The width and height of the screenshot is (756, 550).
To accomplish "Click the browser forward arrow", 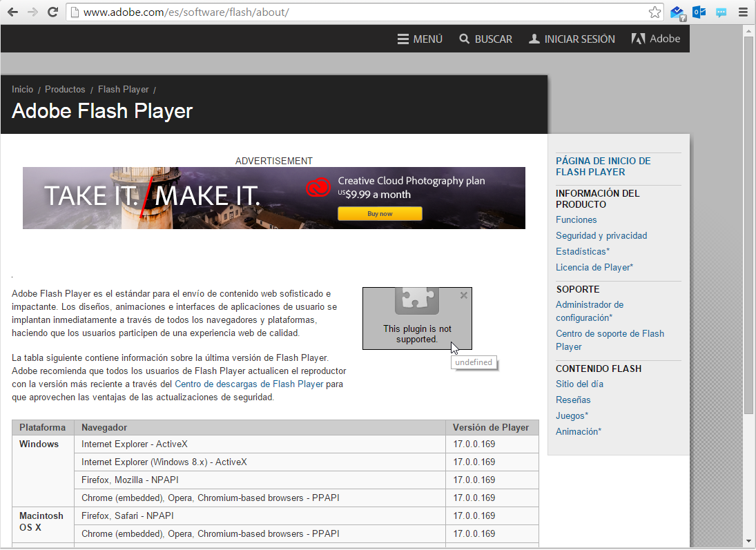I will 32,12.
